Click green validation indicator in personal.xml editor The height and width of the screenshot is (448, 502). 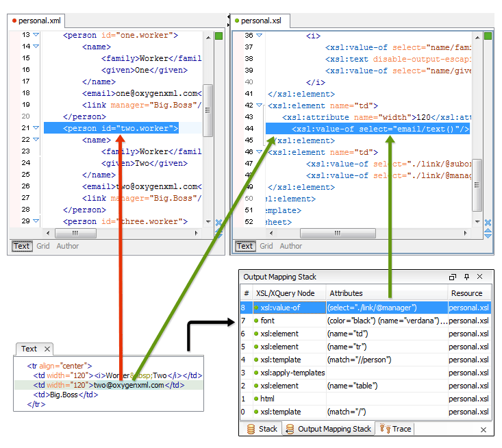[x=218, y=36]
